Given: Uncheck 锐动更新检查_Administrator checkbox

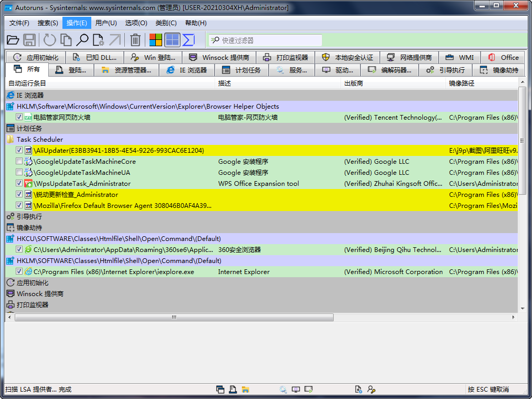Looking at the screenshot, I should click(x=19, y=194).
